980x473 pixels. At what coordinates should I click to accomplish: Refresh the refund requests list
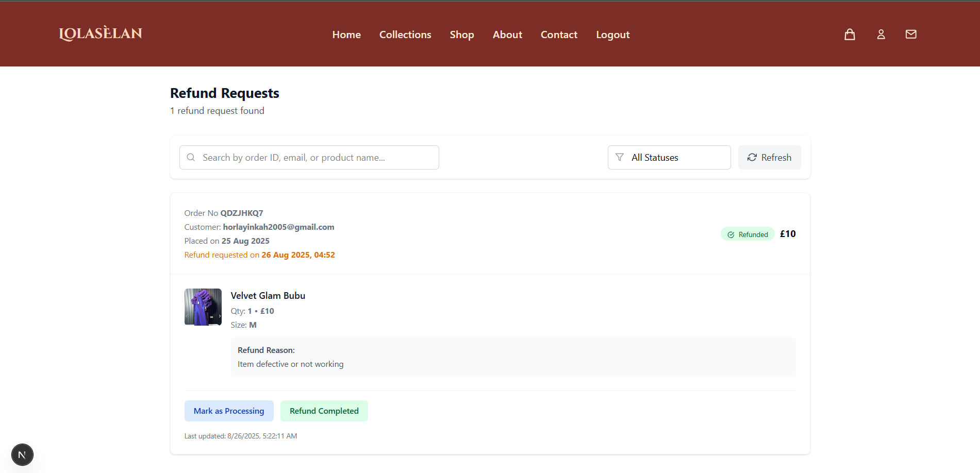[769, 158]
